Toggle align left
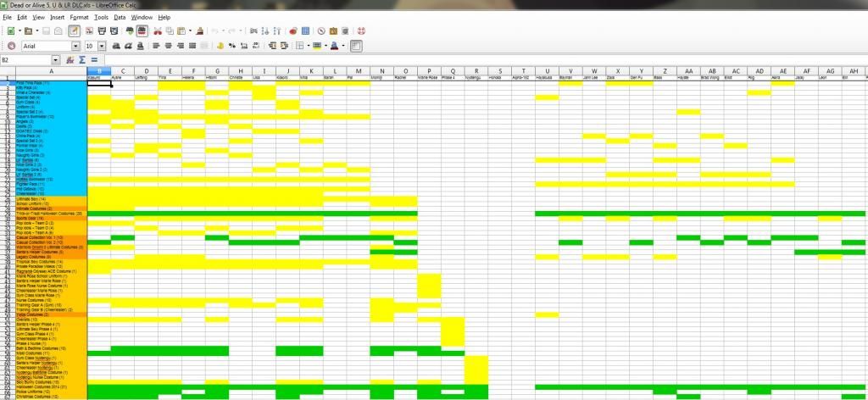This screenshot has height=400, width=868. [x=156, y=46]
